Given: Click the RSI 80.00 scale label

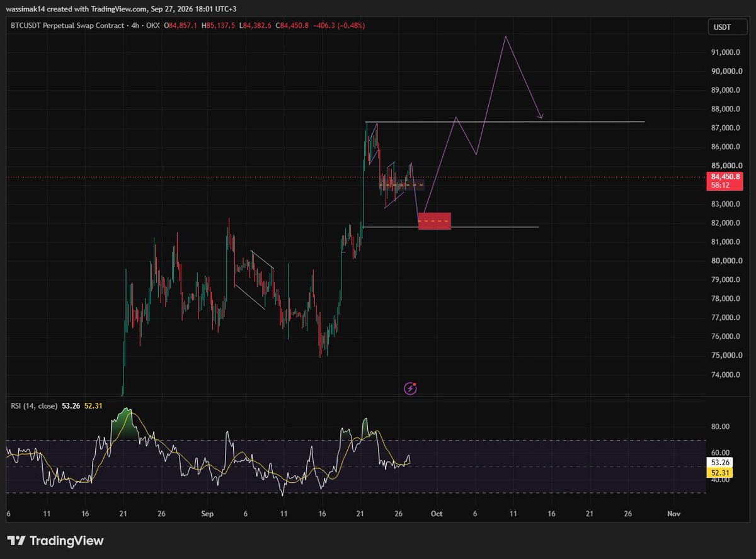Looking at the screenshot, I should pyautogui.click(x=721, y=426).
